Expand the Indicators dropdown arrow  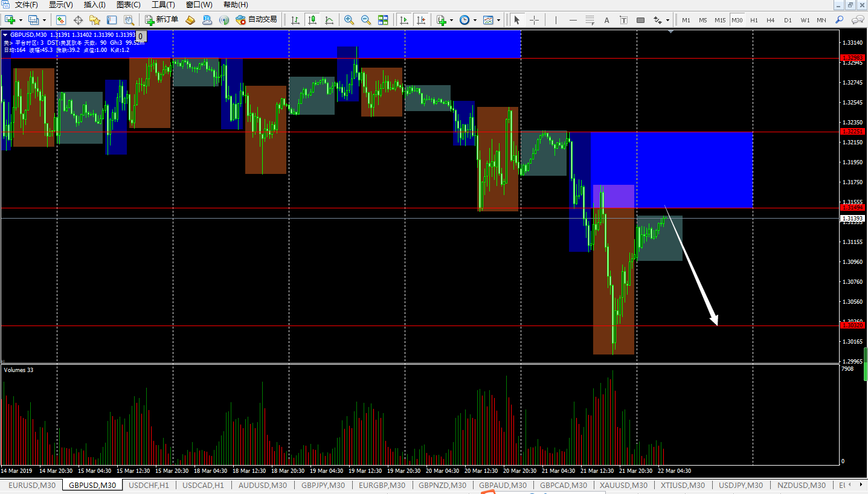(451, 20)
